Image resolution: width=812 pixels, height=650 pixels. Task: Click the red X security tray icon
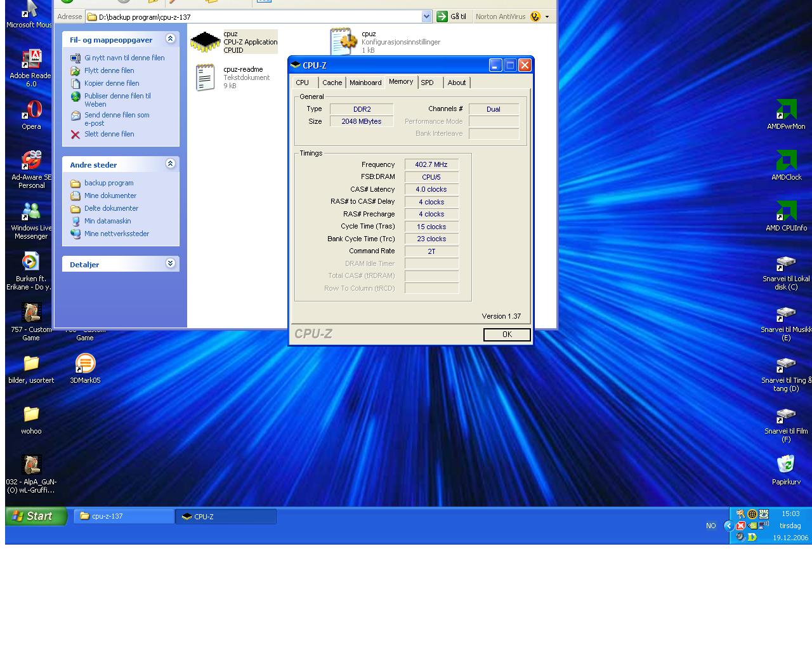[740, 526]
